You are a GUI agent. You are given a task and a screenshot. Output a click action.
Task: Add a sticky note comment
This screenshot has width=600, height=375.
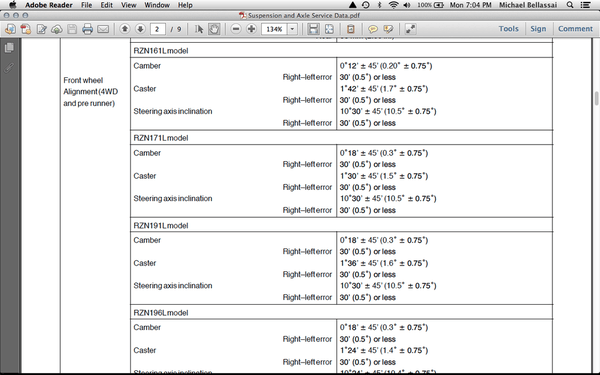click(373, 29)
